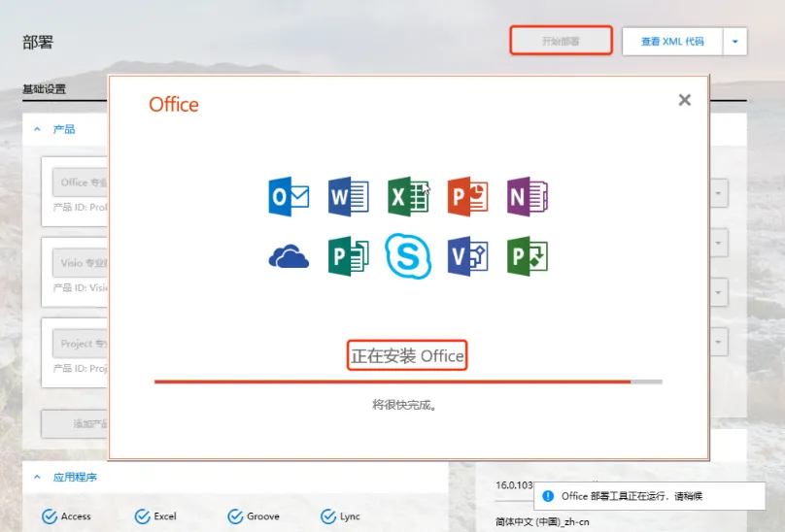Open the Project product row dropdown arrow
The width and height of the screenshot is (785, 532).
click(x=718, y=343)
